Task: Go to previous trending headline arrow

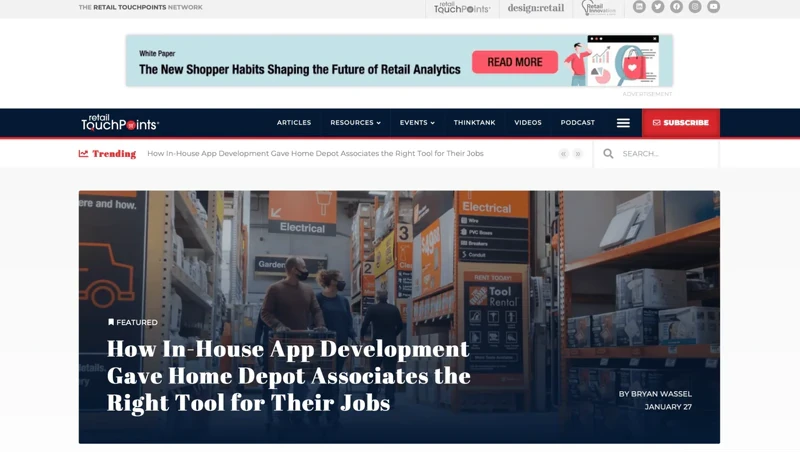Action: [563, 154]
